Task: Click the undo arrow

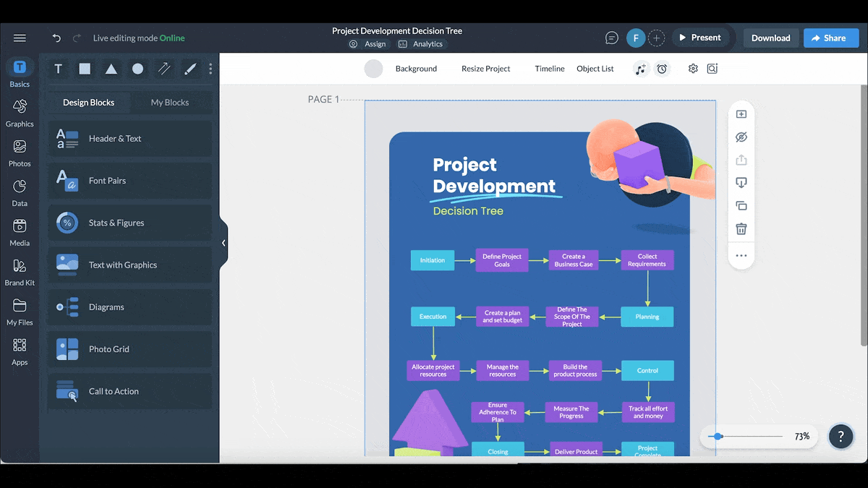Action: [x=56, y=38]
